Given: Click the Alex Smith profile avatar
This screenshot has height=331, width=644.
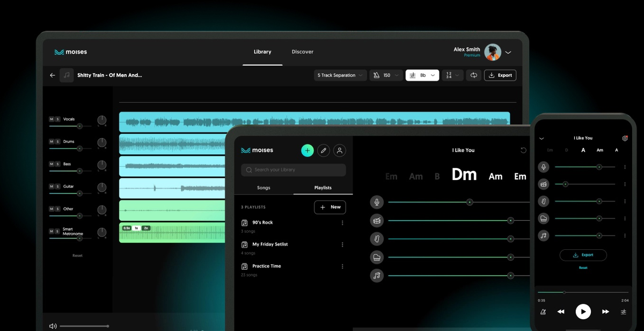Looking at the screenshot, I should (x=493, y=52).
